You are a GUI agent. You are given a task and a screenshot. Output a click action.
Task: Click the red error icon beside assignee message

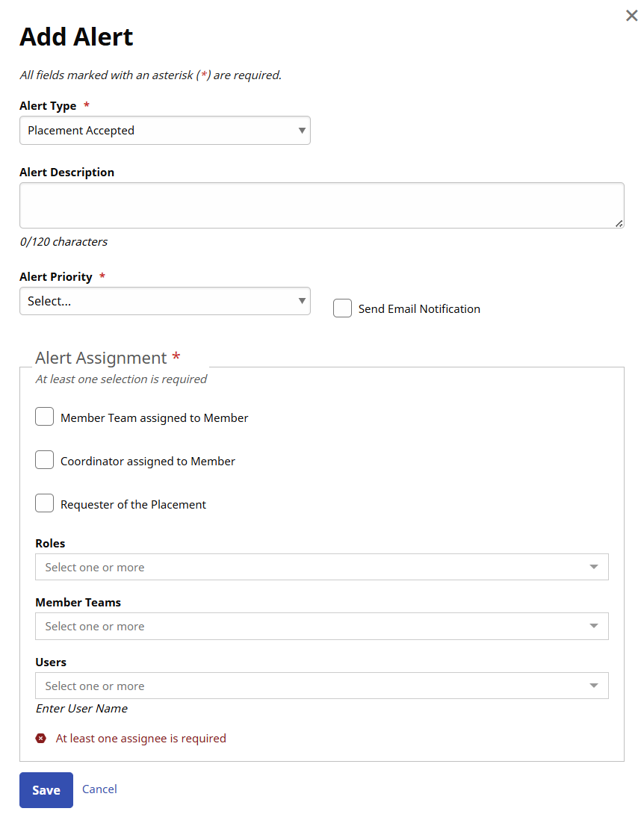click(40, 739)
